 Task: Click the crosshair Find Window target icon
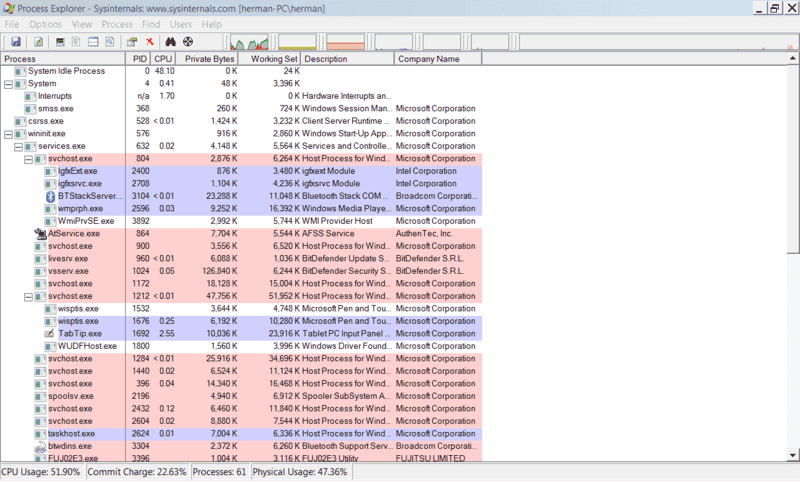point(188,42)
